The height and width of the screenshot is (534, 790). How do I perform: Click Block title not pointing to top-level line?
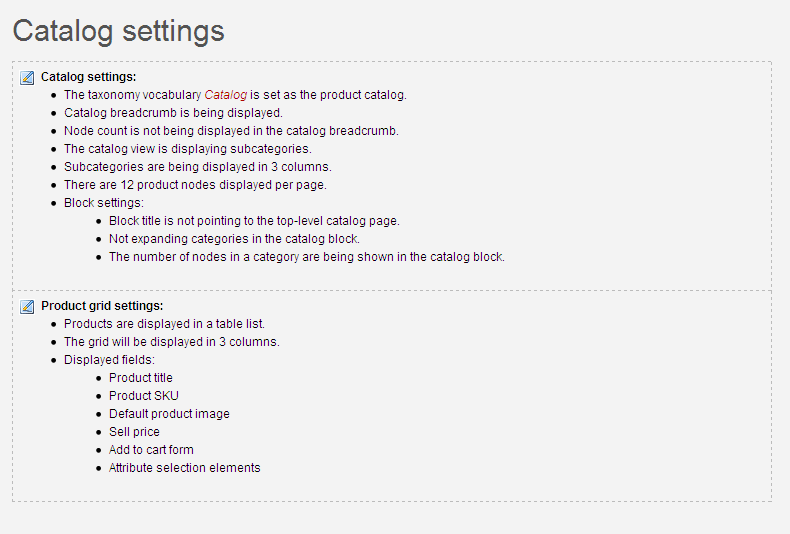pyautogui.click(x=254, y=221)
